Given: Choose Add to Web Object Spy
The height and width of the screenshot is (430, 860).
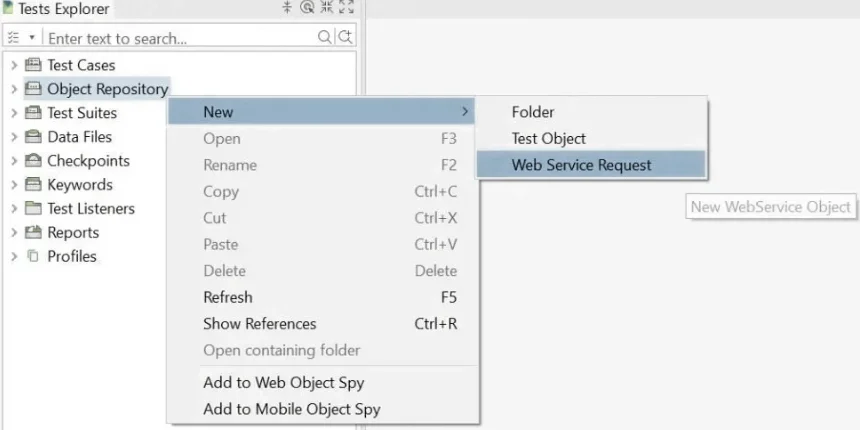Looking at the screenshot, I should [x=283, y=382].
